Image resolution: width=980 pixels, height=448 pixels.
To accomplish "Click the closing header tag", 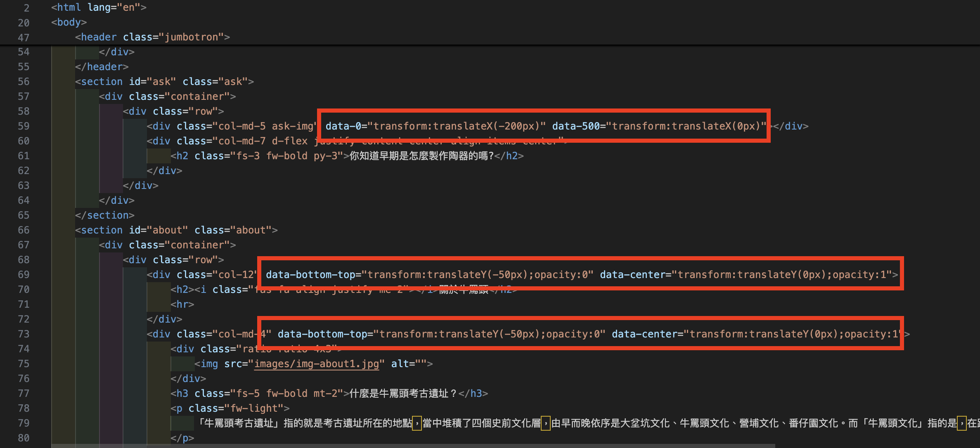I will click(x=102, y=67).
